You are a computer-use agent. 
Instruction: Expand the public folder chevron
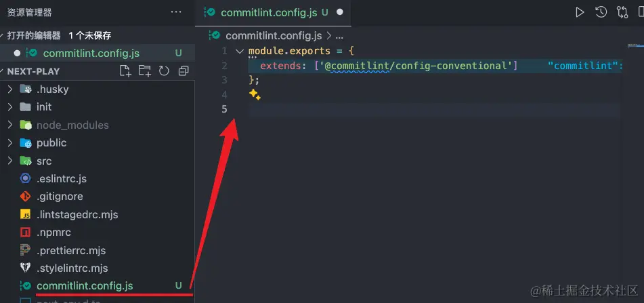tap(10, 142)
